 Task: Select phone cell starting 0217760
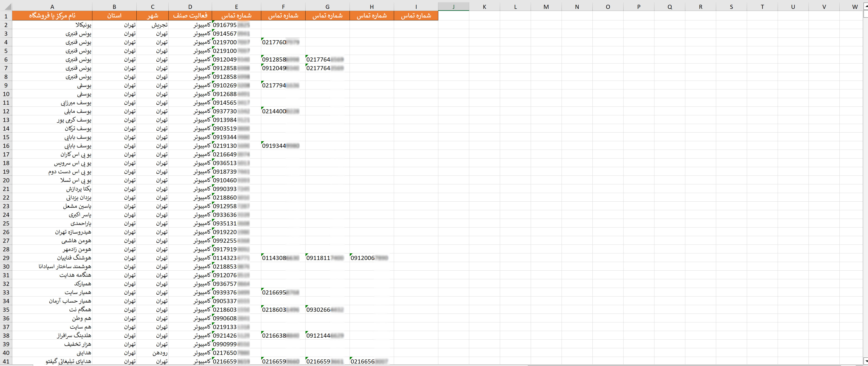tap(283, 42)
